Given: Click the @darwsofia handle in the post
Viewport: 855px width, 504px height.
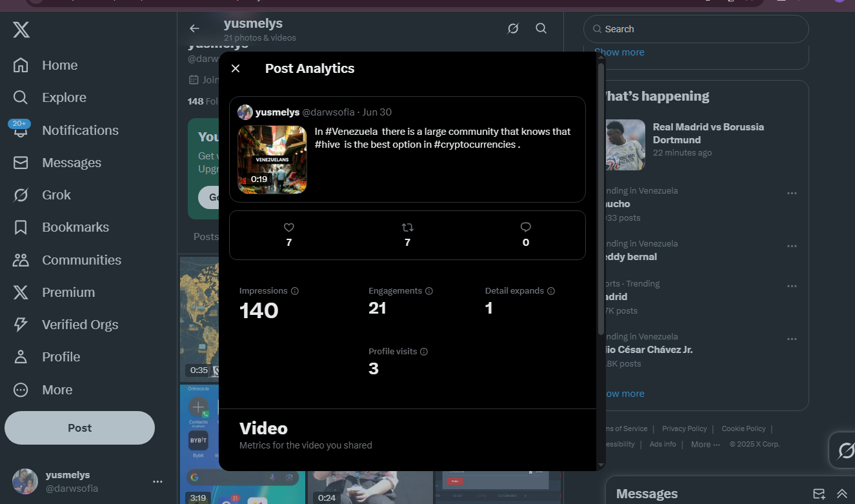Looking at the screenshot, I should coord(328,112).
